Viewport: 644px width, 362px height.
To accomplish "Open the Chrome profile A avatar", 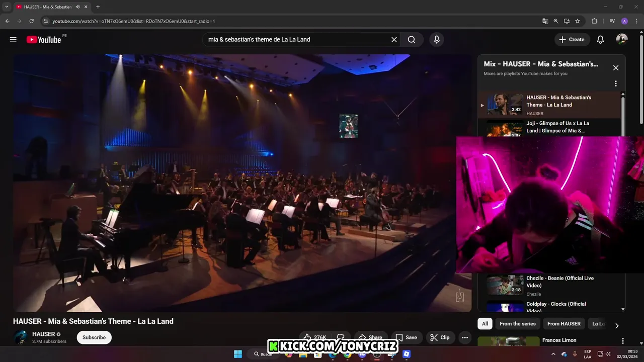I will click(x=624, y=21).
